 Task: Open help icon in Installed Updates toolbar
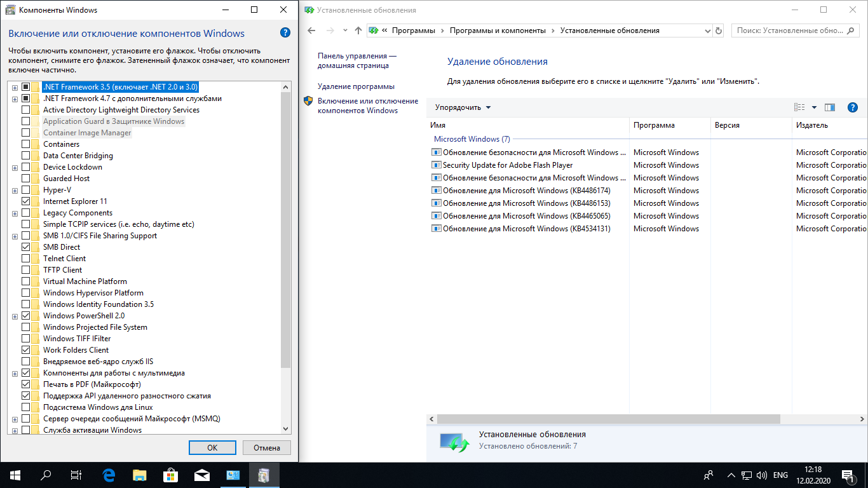coord(853,107)
